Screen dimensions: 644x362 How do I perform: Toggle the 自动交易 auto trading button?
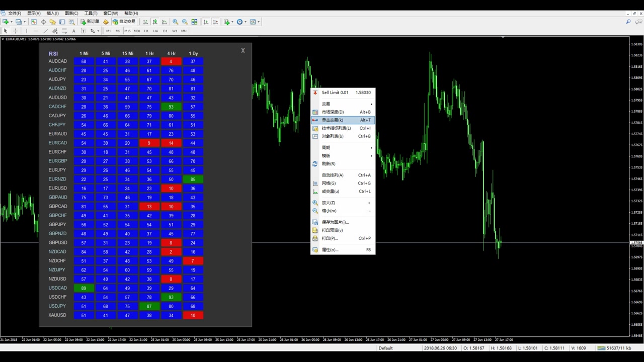point(124,22)
